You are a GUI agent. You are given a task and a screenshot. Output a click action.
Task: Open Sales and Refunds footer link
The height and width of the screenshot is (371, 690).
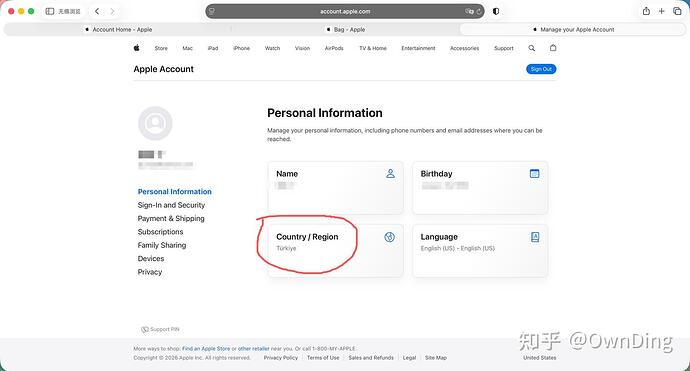[371, 358]
